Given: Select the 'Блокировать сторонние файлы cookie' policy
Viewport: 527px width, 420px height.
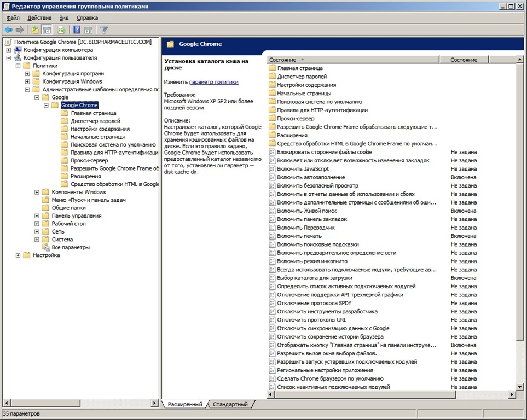Looking at the screenshot, I should [325, 152].
